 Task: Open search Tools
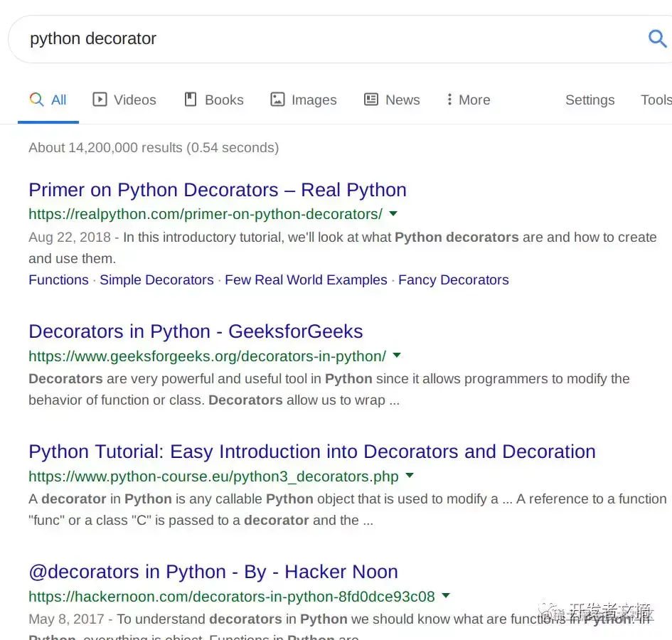click(x=656, y=100)
